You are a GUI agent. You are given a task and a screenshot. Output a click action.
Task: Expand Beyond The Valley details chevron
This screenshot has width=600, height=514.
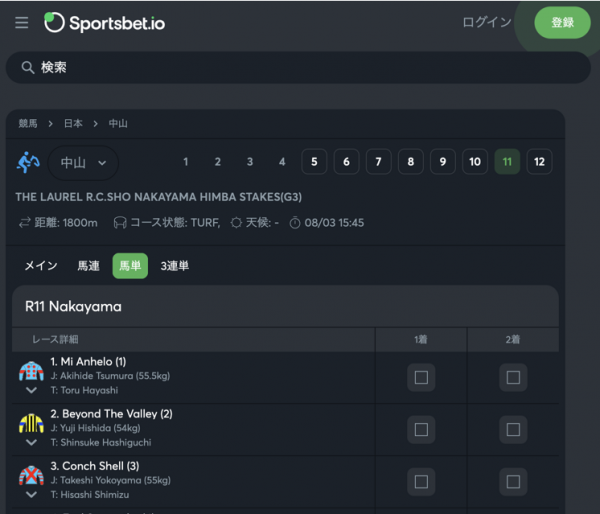(x=31, y=442)
